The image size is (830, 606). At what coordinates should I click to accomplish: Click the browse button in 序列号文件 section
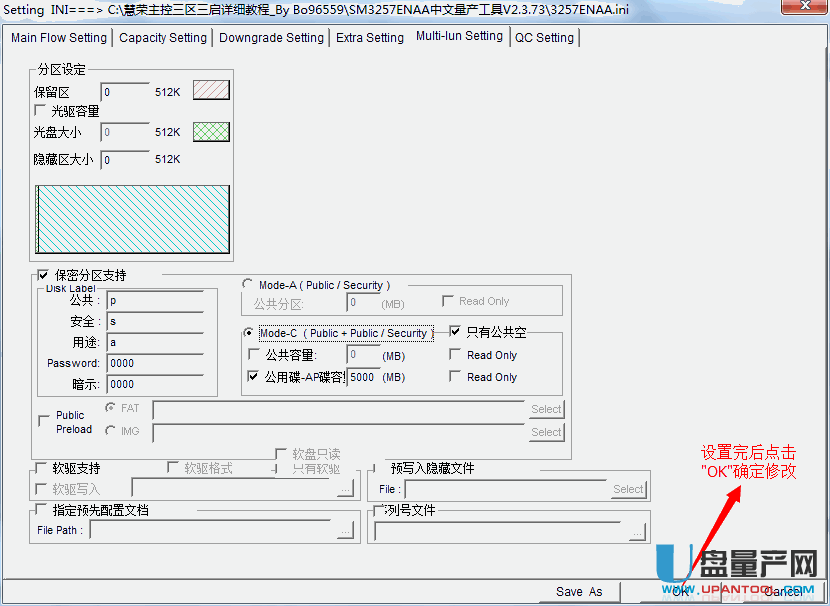pos(637,531)
